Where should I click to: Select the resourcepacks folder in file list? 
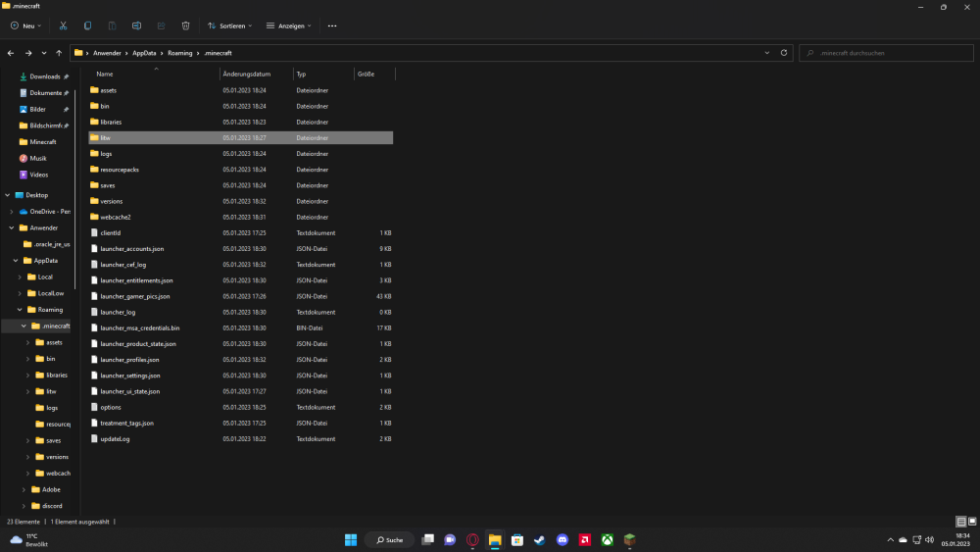(x=241, y=170)
